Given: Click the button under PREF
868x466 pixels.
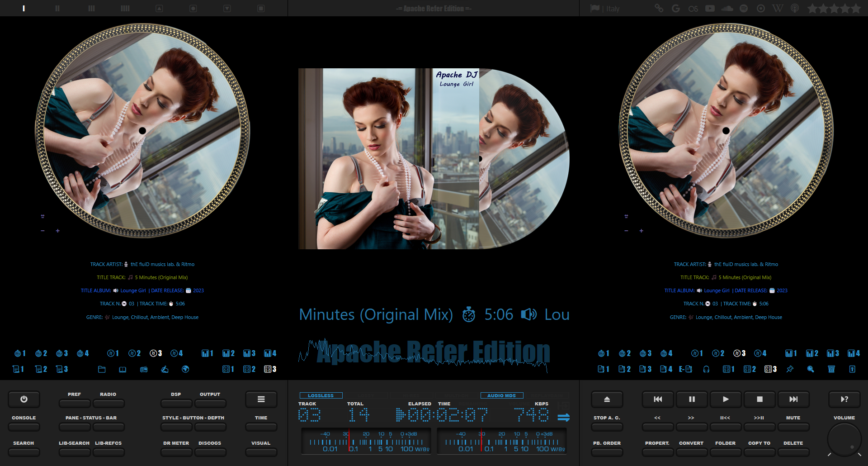Looking at the screenshot, I should coord(75,403).
